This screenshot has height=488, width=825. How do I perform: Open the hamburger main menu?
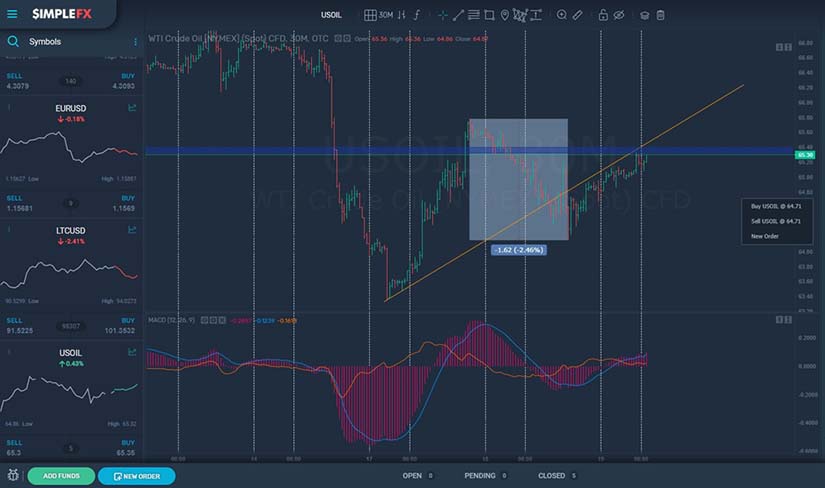[x=12, y=14]
